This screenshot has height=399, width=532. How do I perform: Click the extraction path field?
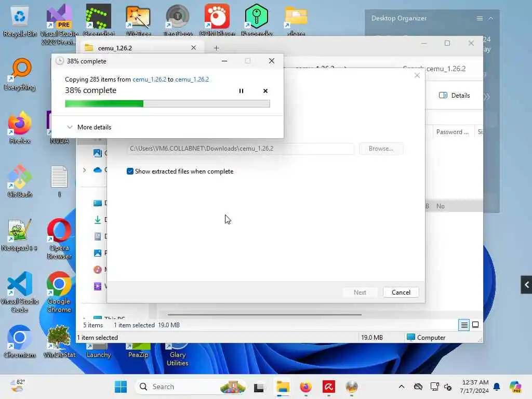(241, 149)
